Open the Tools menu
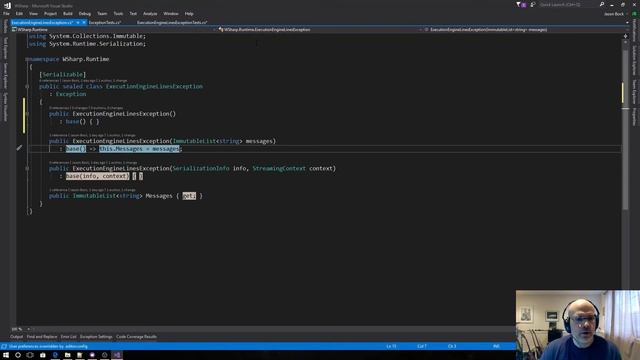Image resolution: width=640 pixels, height=360 pixels. [118, 13]
